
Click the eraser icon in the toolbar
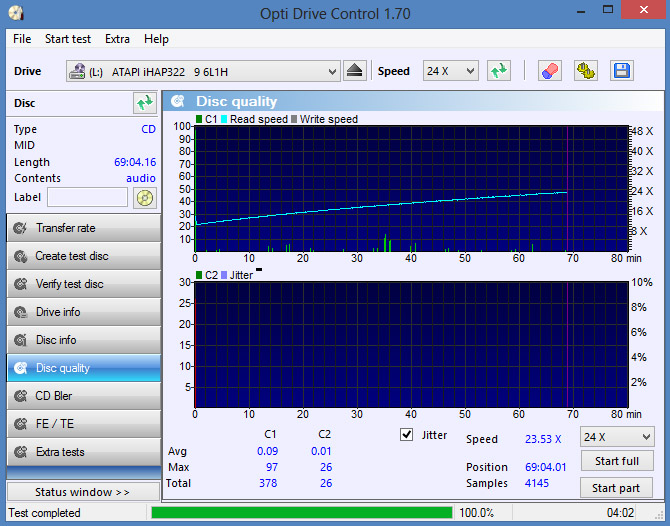pos(550,71)
